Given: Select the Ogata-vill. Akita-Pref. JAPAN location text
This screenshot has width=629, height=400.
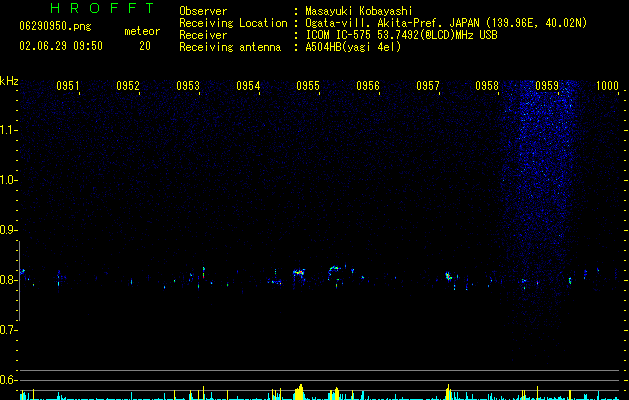Looking at the screenshot, I should pos(446,23).
